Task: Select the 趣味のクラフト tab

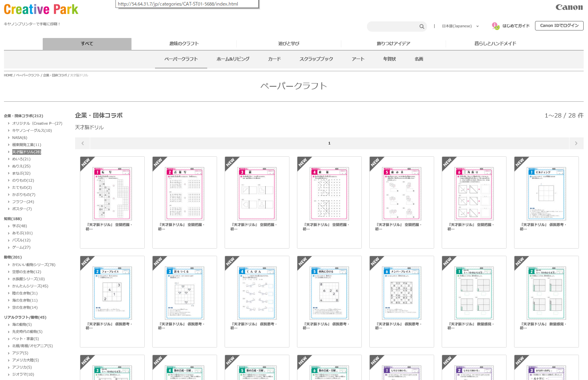Action: [x=184, y=44]
